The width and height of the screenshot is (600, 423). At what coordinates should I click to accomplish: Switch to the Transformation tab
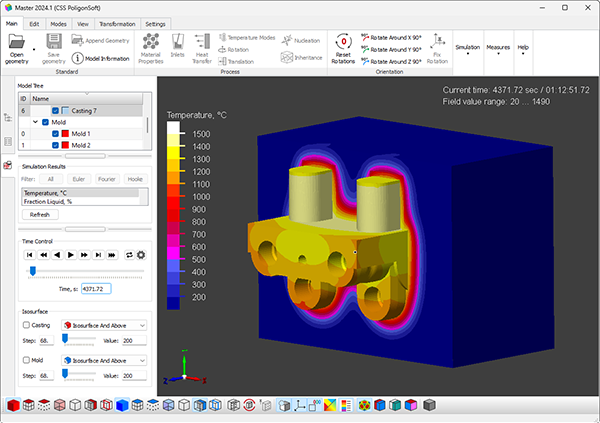117,22
